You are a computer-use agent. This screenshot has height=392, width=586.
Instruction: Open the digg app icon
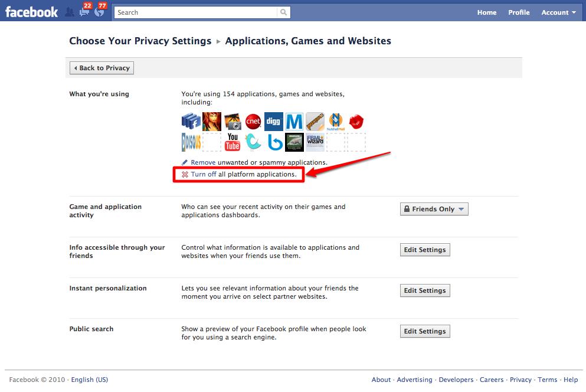pos(274,122)
